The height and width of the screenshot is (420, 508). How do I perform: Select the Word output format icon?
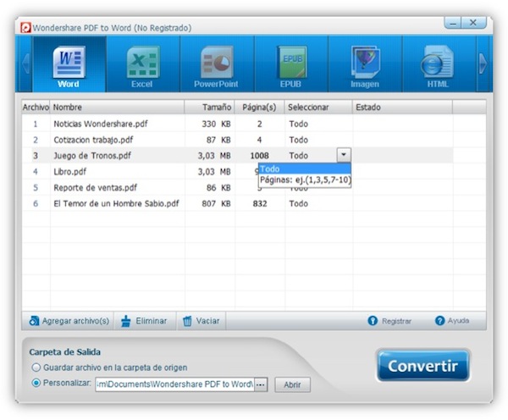point(69,64)
